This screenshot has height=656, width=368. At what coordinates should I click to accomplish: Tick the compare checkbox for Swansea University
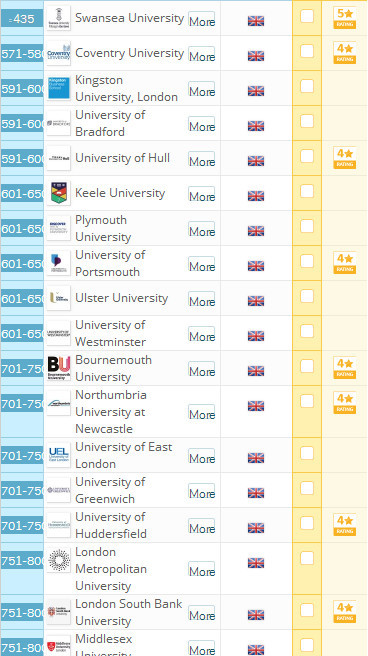307,16
